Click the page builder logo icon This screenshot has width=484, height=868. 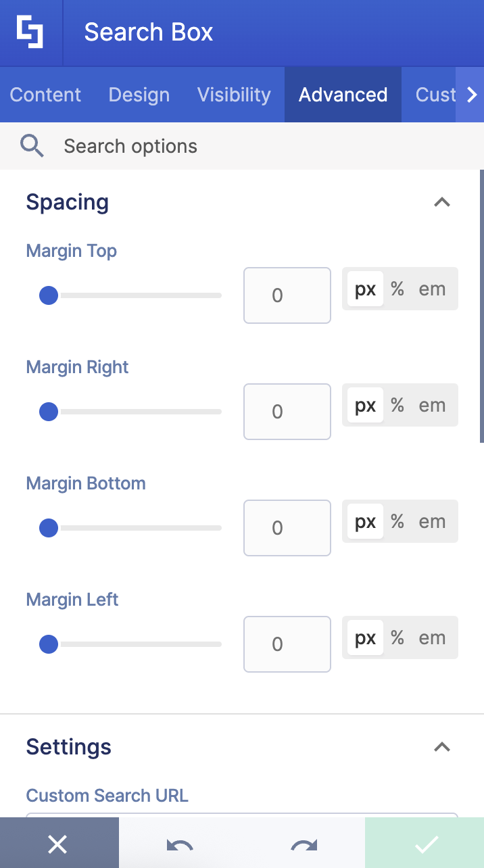click(x=30, y=32)
